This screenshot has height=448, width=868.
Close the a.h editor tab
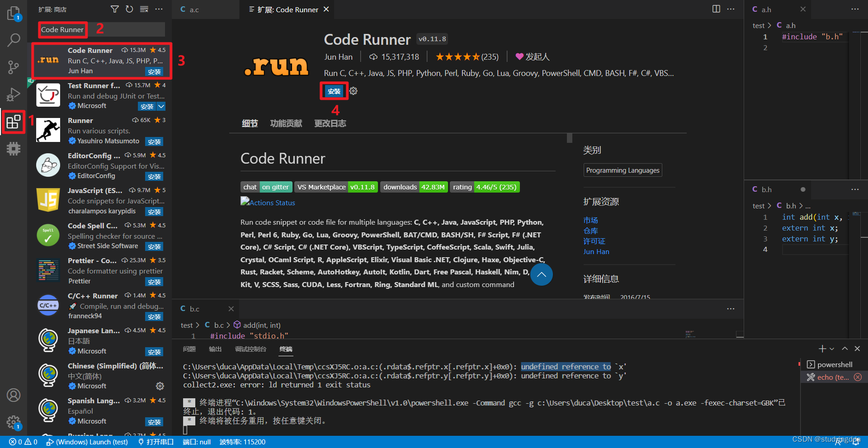pyautogui.click(x=803, y=9)
